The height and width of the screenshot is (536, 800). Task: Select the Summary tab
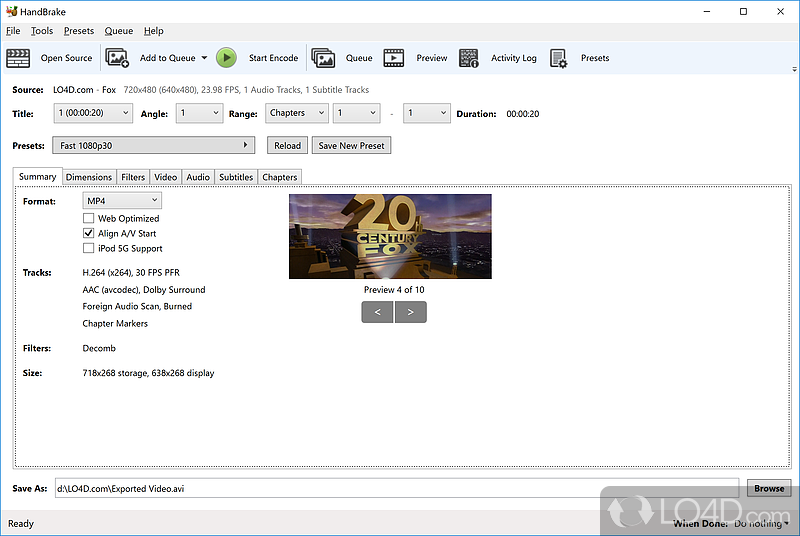tap(38, 176)
